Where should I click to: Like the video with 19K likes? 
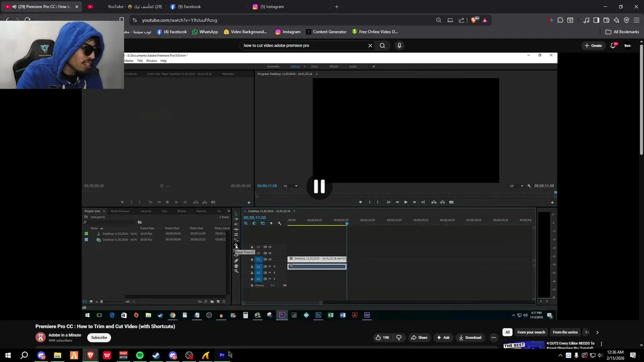point(382,337)
